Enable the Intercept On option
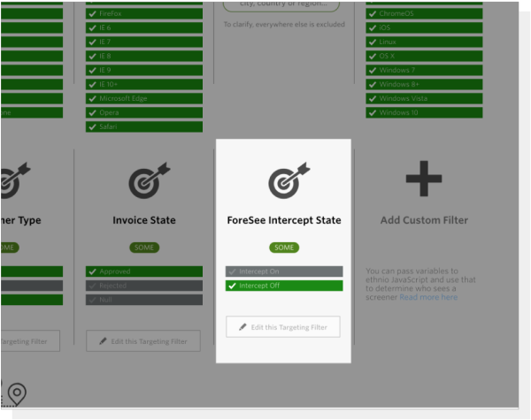The height and width of the screenshot is (420, 531). 232,271
